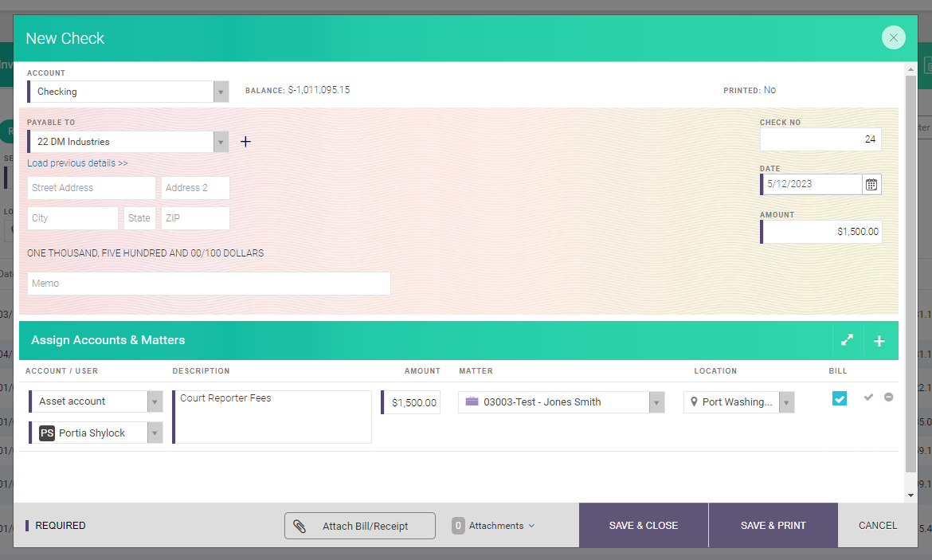This screenshot has width=932, height=560.
Task: Open the Asset account dropdown
Action: coord(155,401)
